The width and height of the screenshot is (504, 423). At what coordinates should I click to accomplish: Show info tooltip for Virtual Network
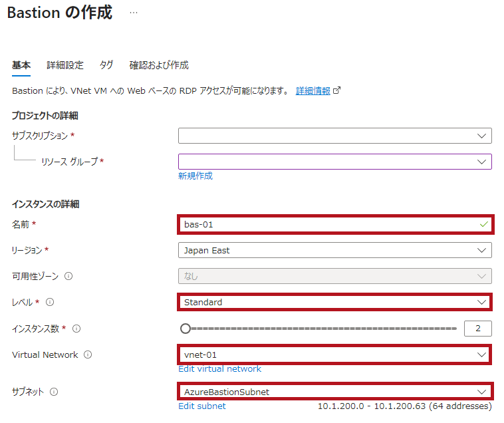[88, 354]
